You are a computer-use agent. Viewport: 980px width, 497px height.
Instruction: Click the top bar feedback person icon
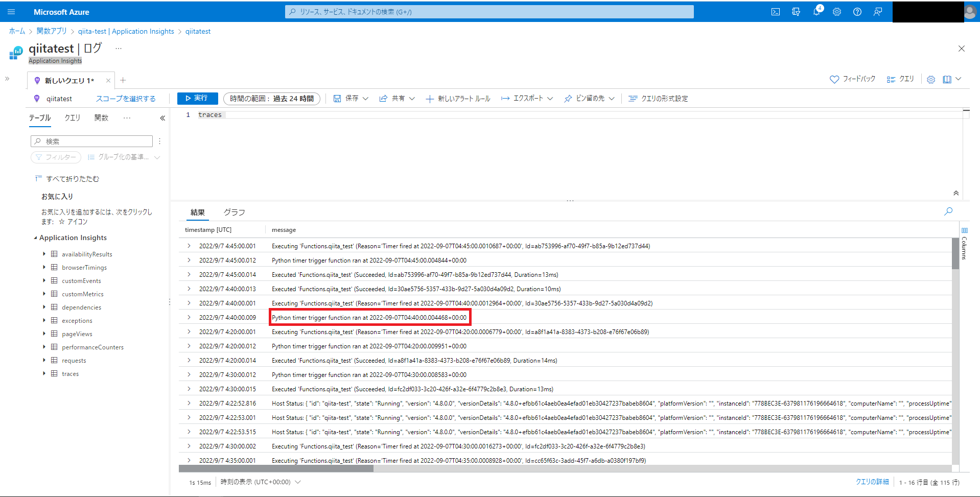coord(878,12)
